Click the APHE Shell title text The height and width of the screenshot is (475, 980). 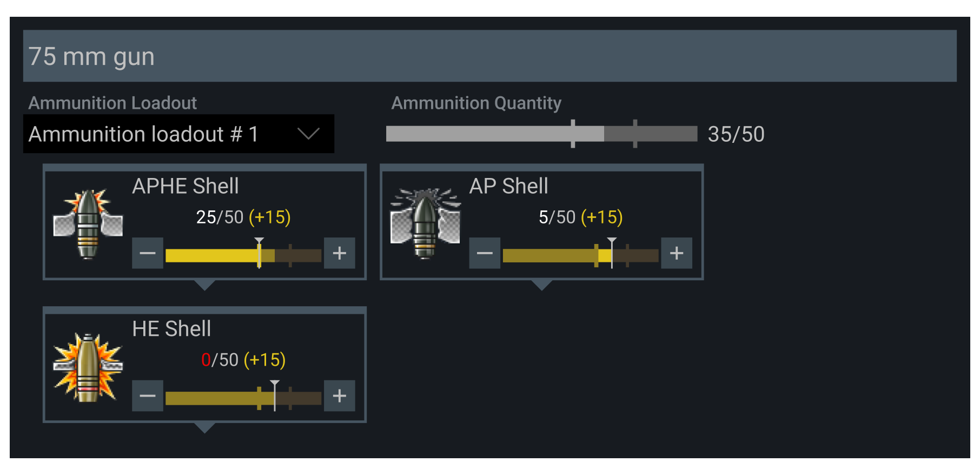pos(186,186)
